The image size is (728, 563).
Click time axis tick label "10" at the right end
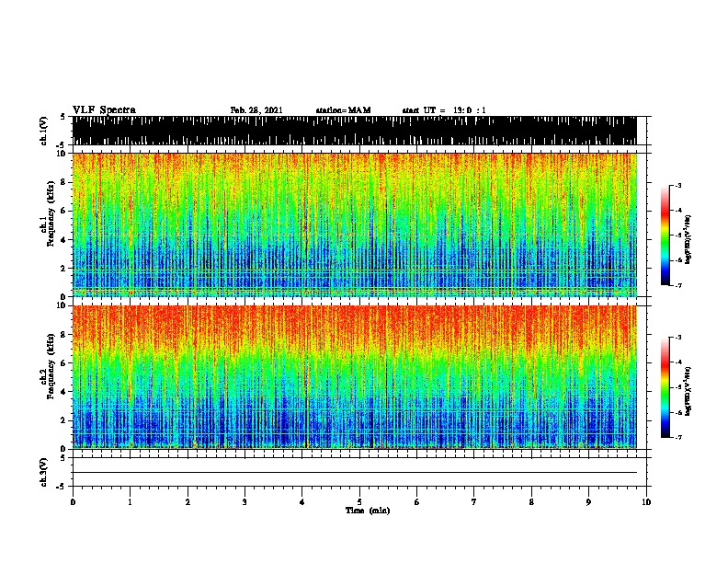coord(646,501)
